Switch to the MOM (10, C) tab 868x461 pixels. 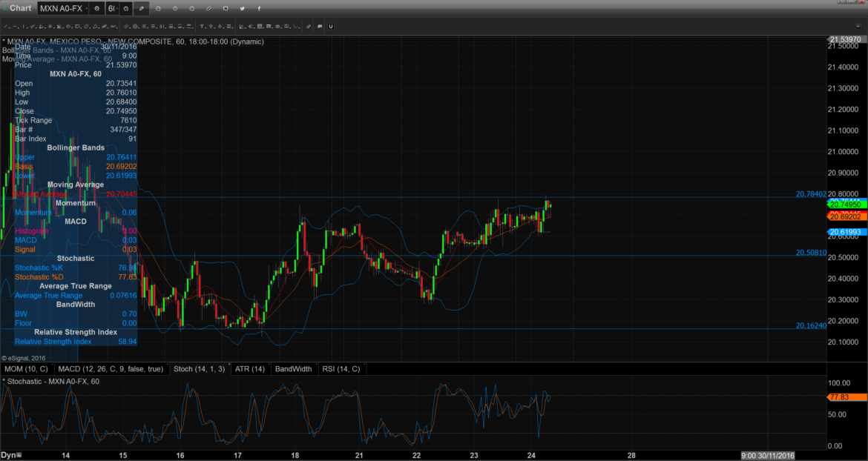(x=26, y=368)
